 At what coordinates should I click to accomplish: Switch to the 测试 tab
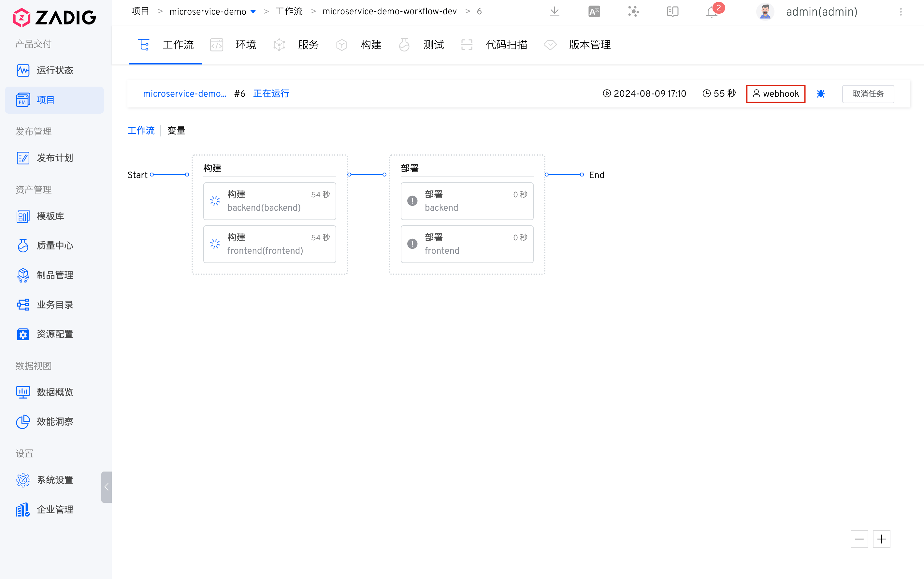click(421, 45)
